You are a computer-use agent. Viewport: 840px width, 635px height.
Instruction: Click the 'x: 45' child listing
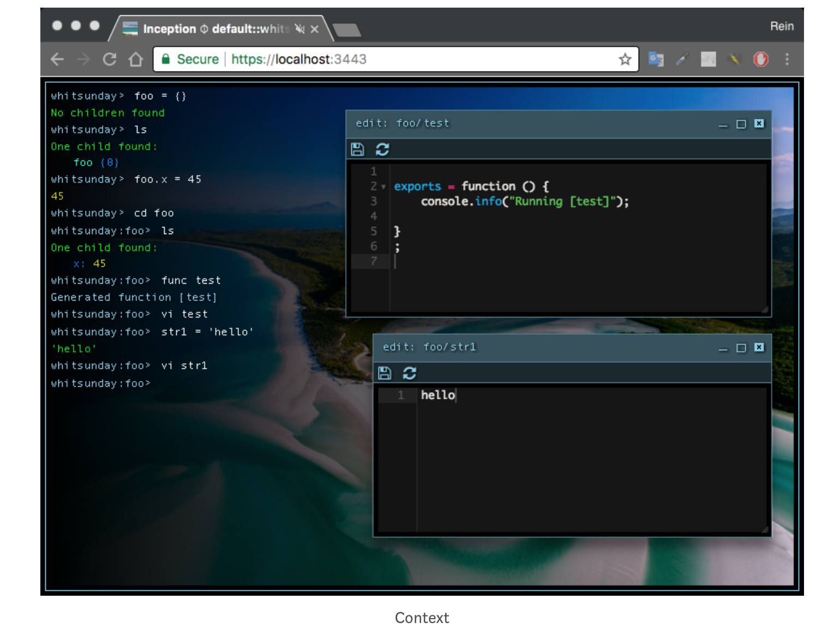coord(89,263)
